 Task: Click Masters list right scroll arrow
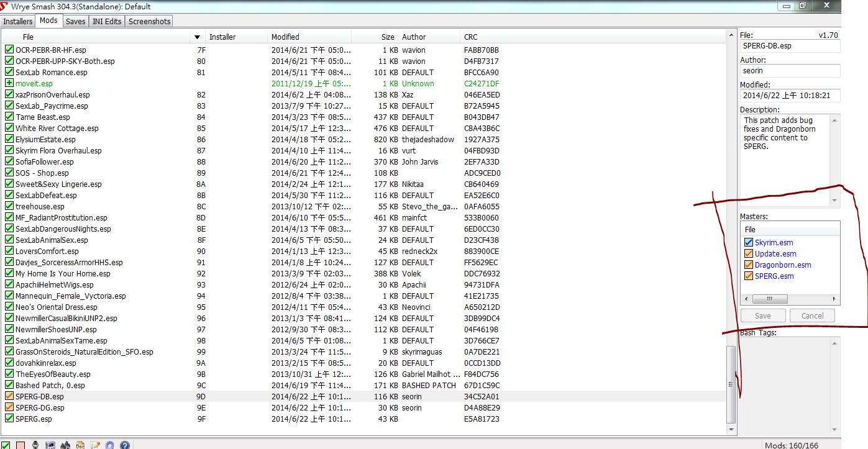tap(834, 299)
